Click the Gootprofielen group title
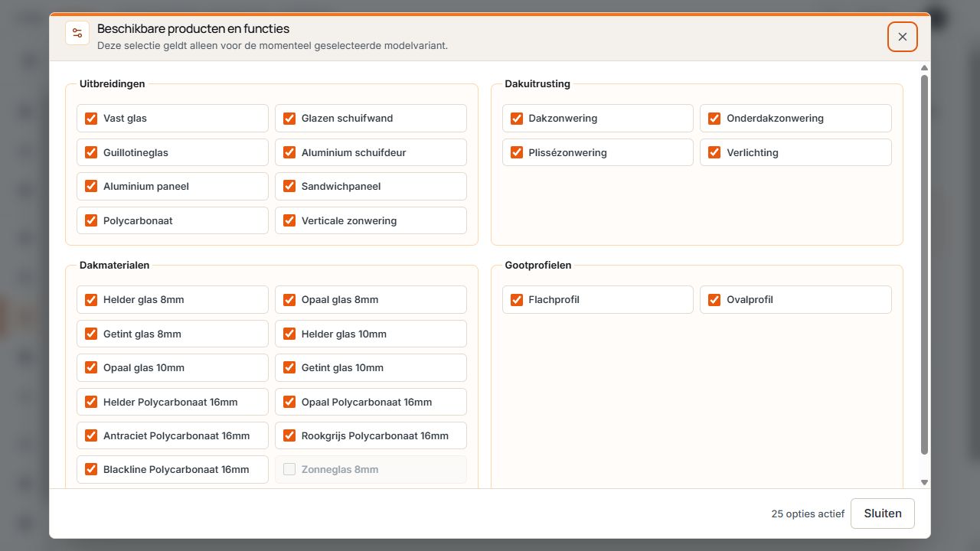The image size is (980, 551). [x=538, y=266]
